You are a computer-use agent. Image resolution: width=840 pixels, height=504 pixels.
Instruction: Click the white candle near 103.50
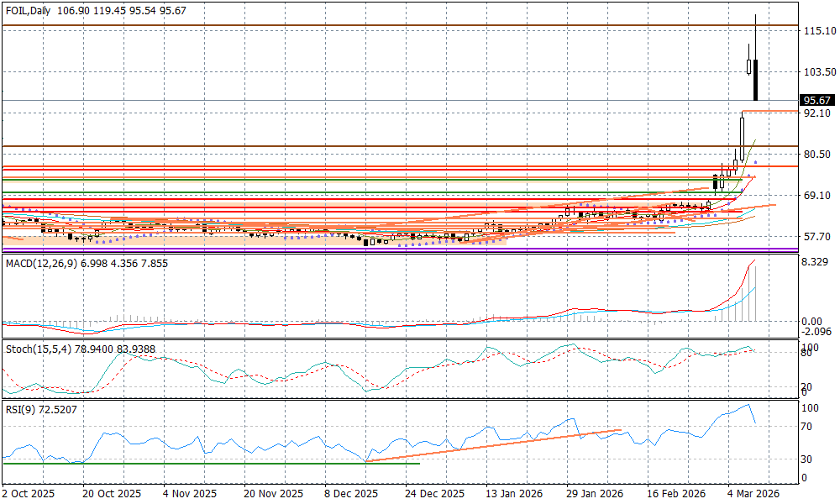748,66
